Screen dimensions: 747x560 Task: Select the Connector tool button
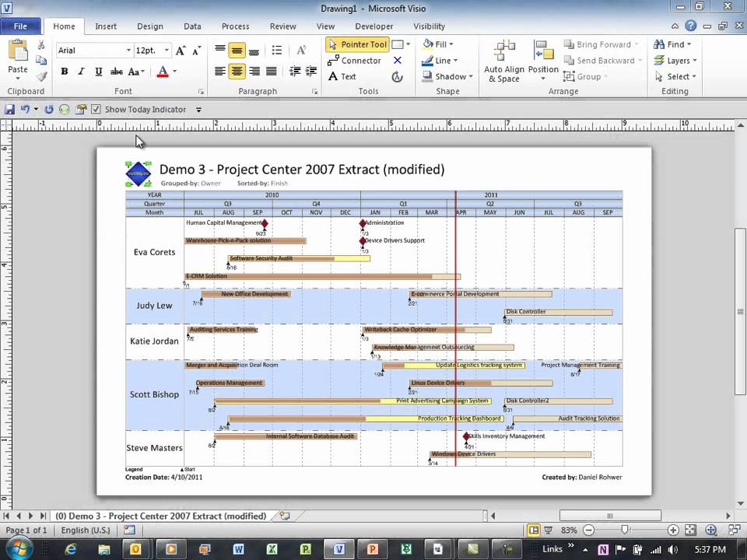[355, 61]
